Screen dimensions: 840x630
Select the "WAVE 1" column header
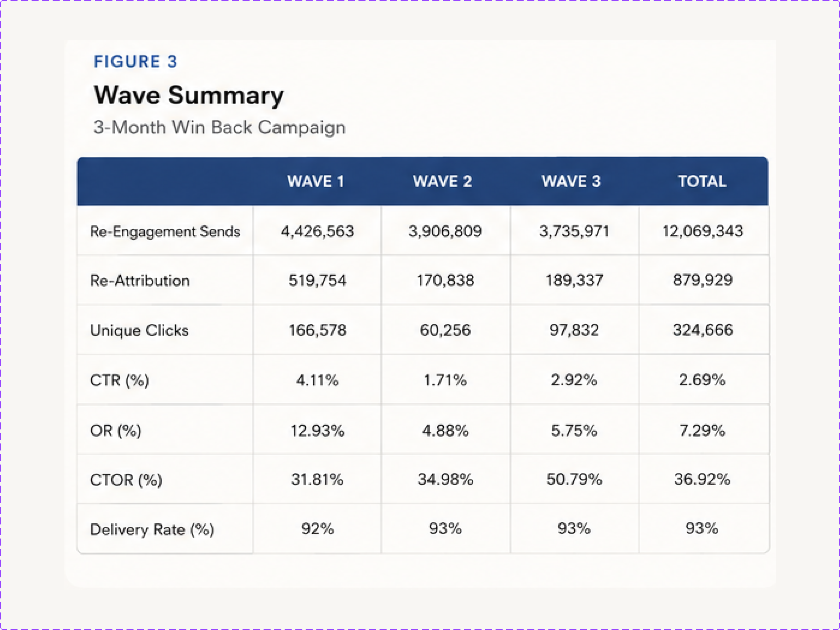click(x=316, y=182)
